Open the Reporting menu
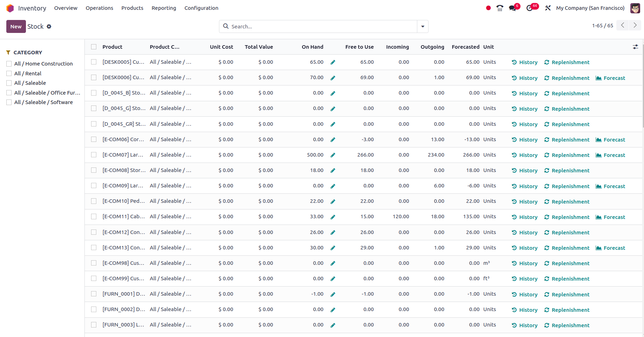This screenshot has height=337, width=644. [x=164, y=8]
